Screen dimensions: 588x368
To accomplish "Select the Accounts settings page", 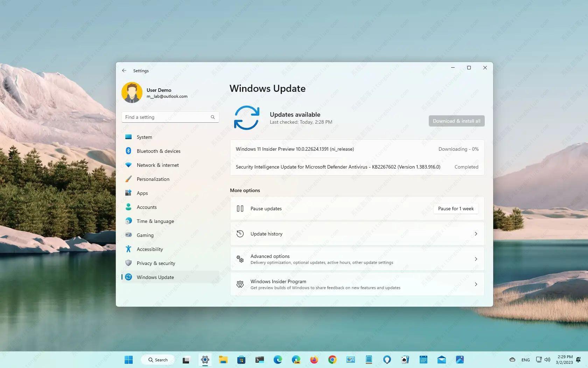I will point(146,207).
